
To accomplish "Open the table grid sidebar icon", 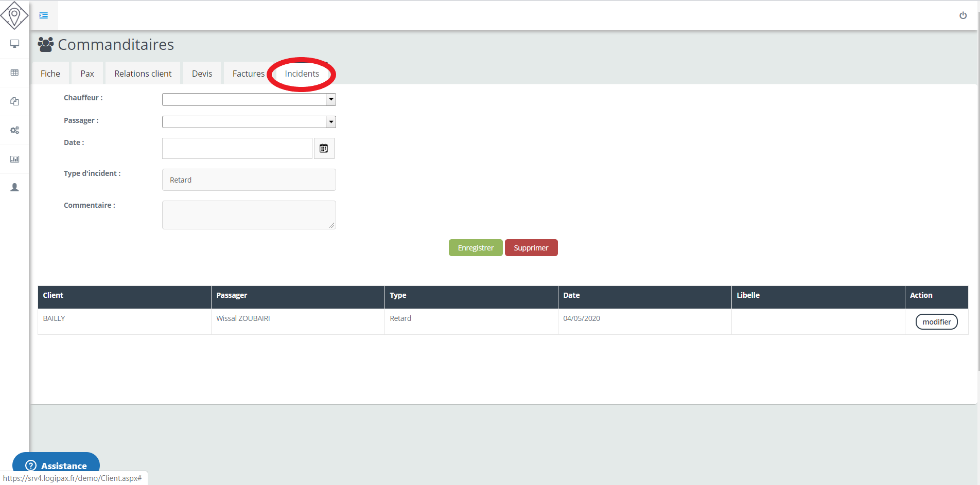I will tap(14, 73).
